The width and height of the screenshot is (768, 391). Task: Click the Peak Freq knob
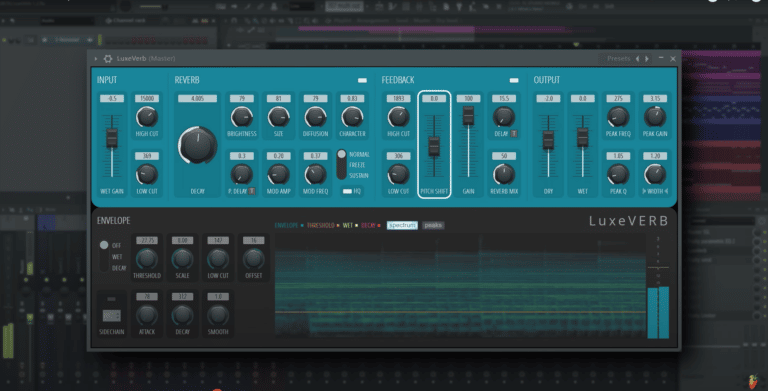pyautogui.click(x=618, y=117)
